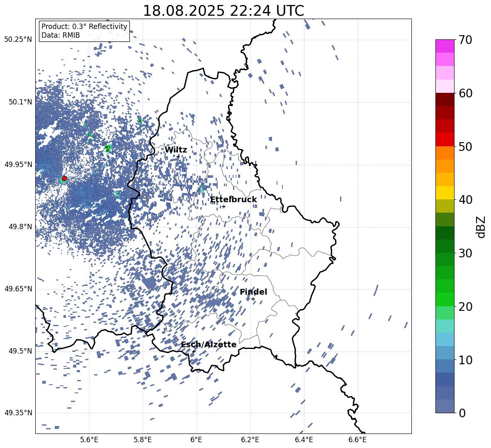Viewport: 491px width, 448px height.
Task: Click the 49.5°N latitude tick label
Action: 20,351
